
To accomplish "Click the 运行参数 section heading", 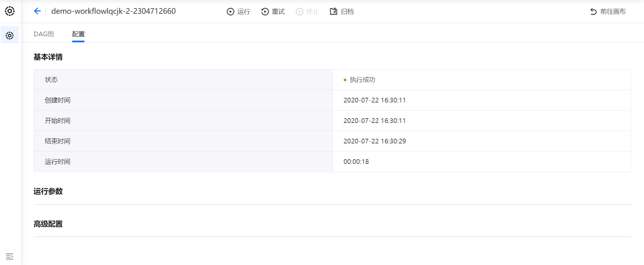I will pyautogui.click(x=48, y=191).
